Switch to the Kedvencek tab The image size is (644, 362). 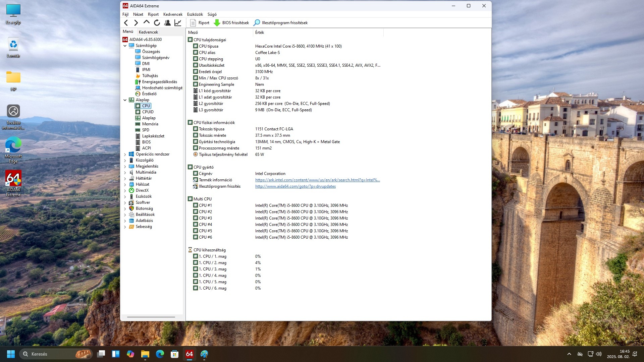(x=148, y=32)
